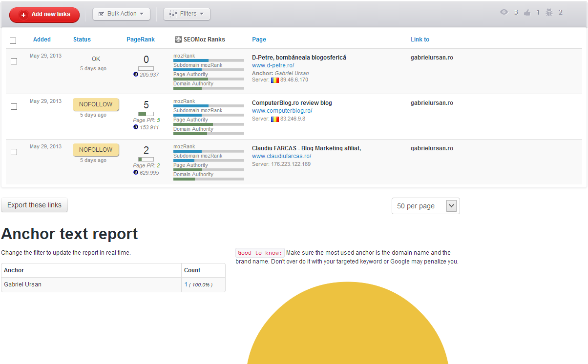
Task: Click the Alexa icon beside 629.995
Action: [136, 172]
